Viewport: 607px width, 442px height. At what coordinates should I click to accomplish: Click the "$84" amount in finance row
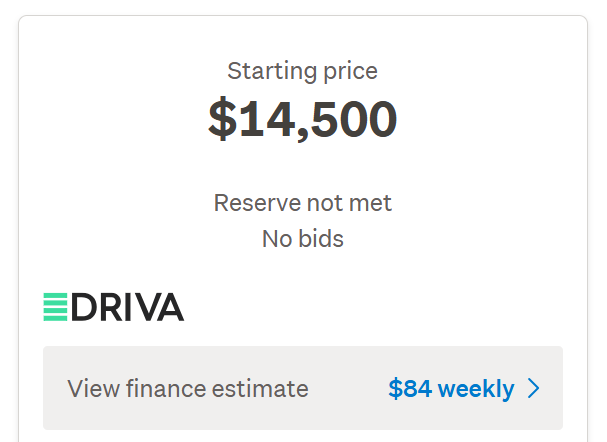click(x=408, y=389)
